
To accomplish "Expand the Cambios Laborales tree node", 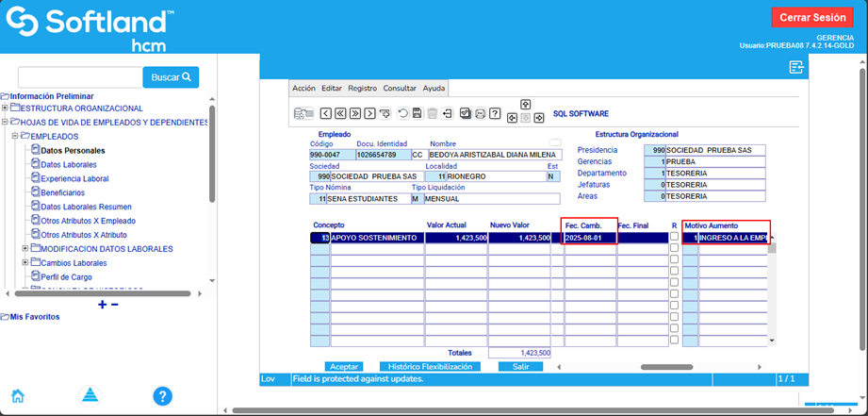I will (25, 263).
